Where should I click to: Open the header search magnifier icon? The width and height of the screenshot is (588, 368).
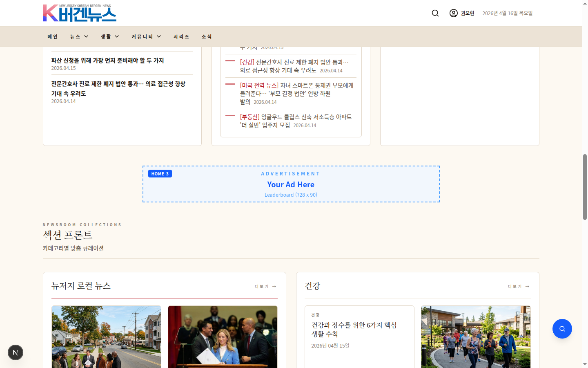(435, 13)
